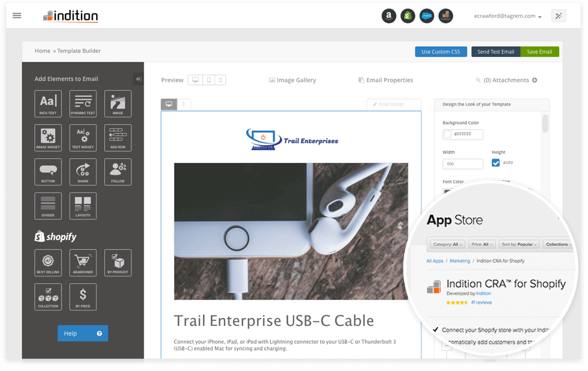Click the Width input field
The height and width of the screenshot is (371, 588).
point(463,164)
